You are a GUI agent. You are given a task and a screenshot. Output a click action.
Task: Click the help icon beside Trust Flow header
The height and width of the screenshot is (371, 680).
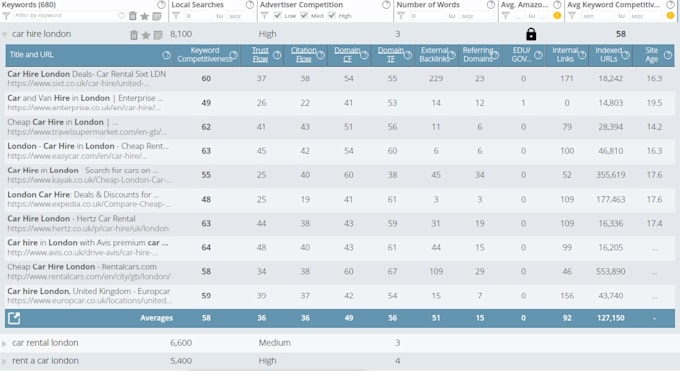(x=277, y=55)
